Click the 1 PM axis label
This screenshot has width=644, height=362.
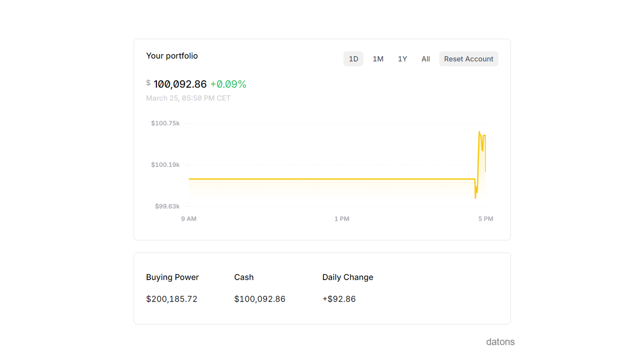pos(341,219)
